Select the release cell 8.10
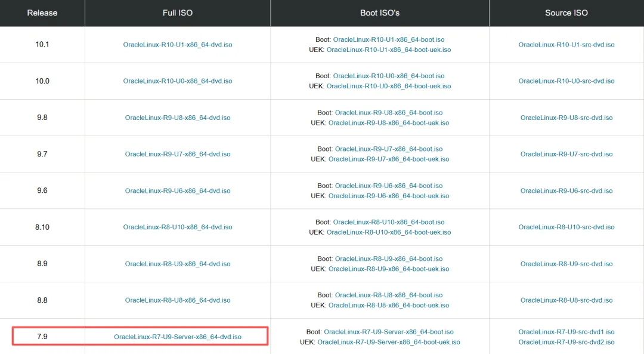 pos(42,227)
